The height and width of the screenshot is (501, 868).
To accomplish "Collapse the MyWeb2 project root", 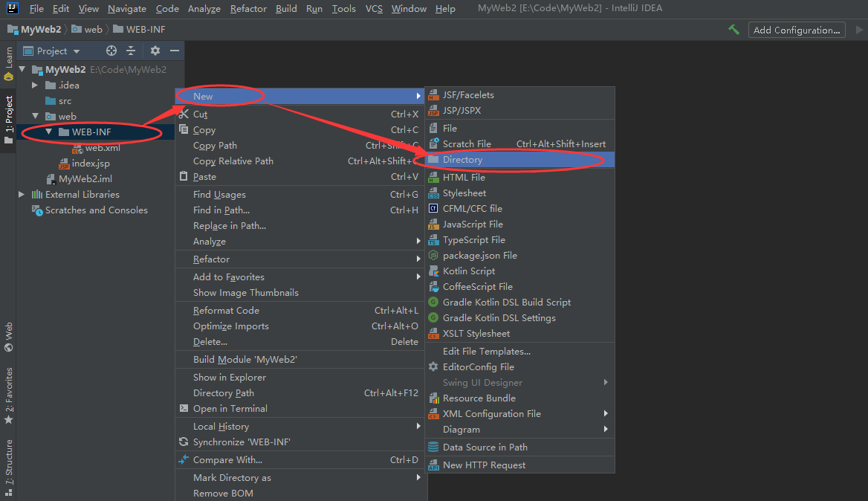I will [22, 70].
